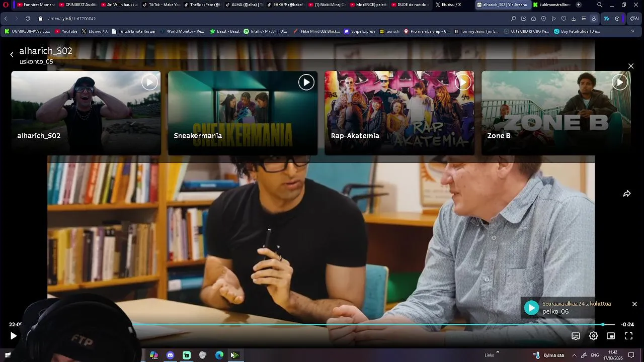Screen dimensions: 644x362
Task: Open Stripe Express bookmark
Action: 360,31
